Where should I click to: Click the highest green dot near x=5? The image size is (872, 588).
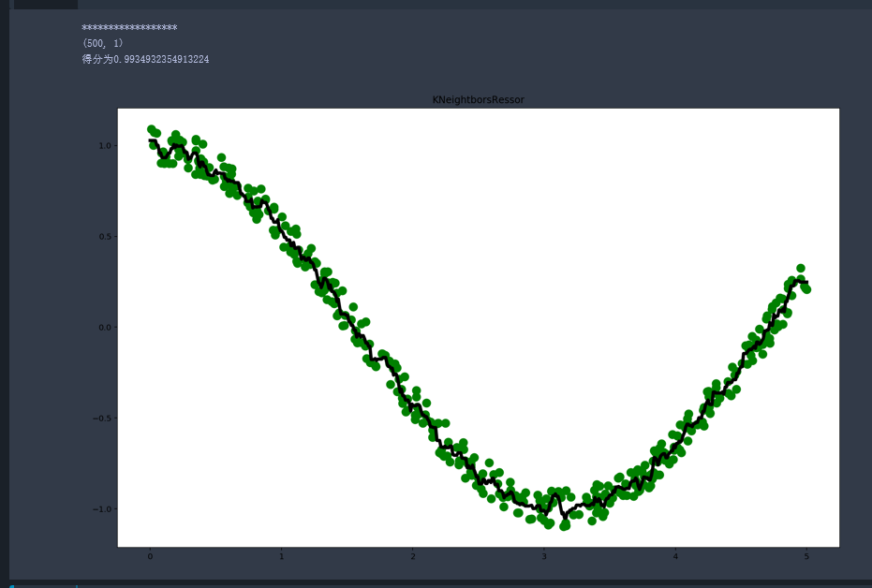coord(801,269)
